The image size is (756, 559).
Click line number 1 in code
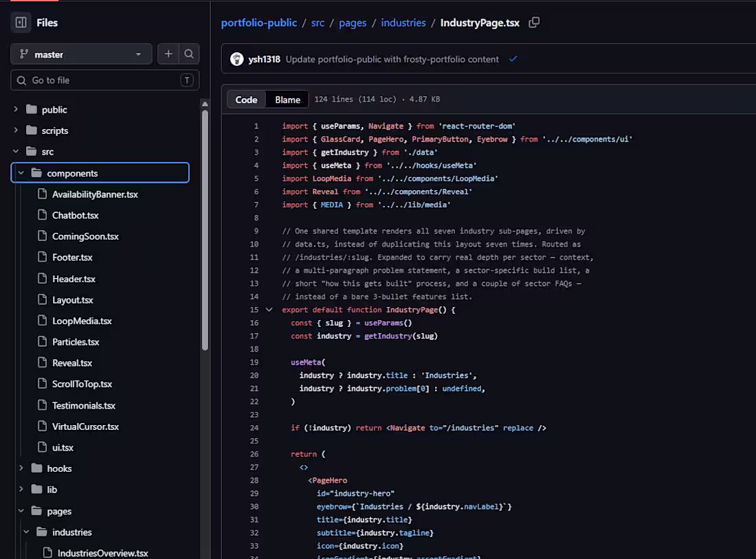click(256, 126)
